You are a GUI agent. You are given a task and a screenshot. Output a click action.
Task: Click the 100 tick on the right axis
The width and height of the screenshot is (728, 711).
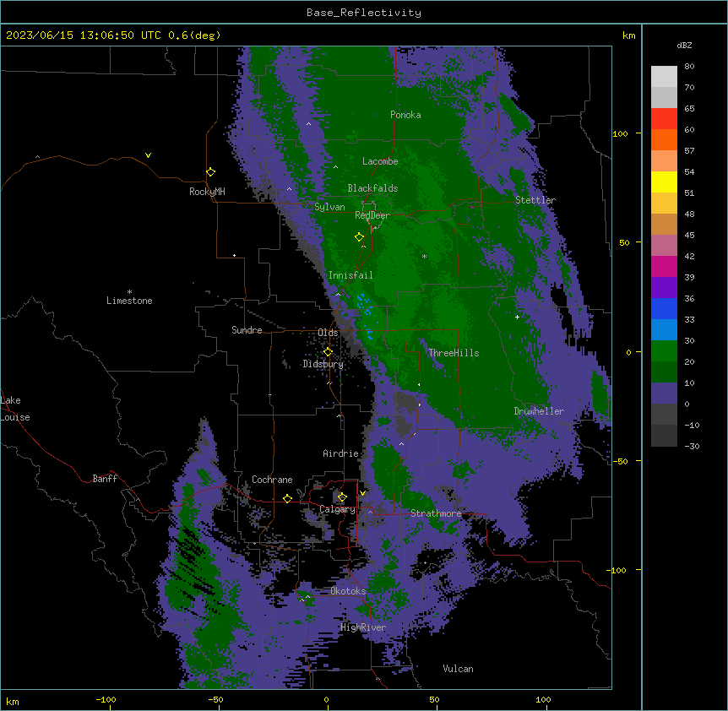coord(620,133)
